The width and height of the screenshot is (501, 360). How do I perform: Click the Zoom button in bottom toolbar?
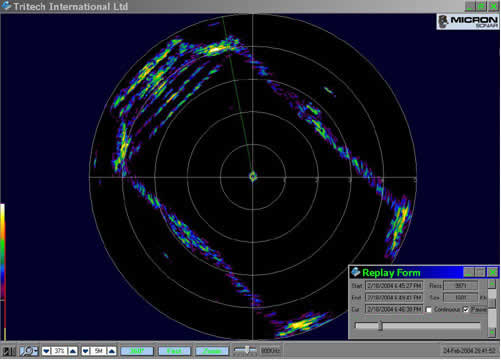[212, 351]
